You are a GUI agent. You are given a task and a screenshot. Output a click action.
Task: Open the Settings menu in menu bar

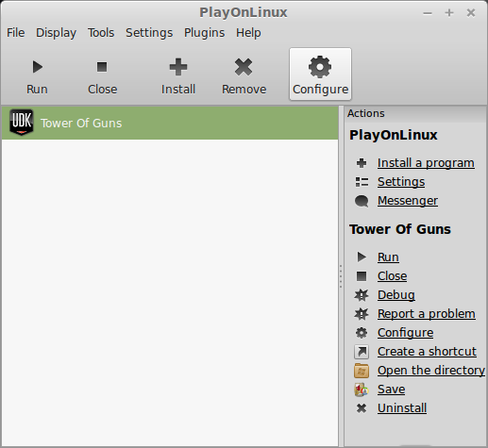click(x=149, y=33)
